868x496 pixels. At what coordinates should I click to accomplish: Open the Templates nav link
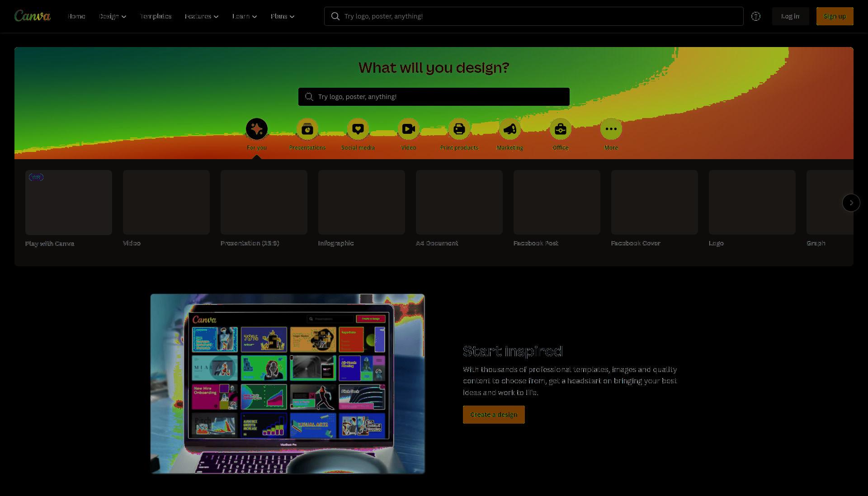tap(156, 16)
